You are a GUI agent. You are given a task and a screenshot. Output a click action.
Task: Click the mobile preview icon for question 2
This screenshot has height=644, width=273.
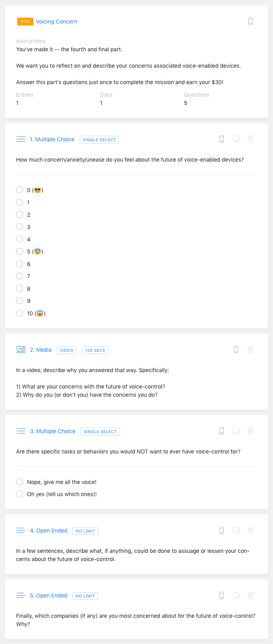(x=236, y=349)
